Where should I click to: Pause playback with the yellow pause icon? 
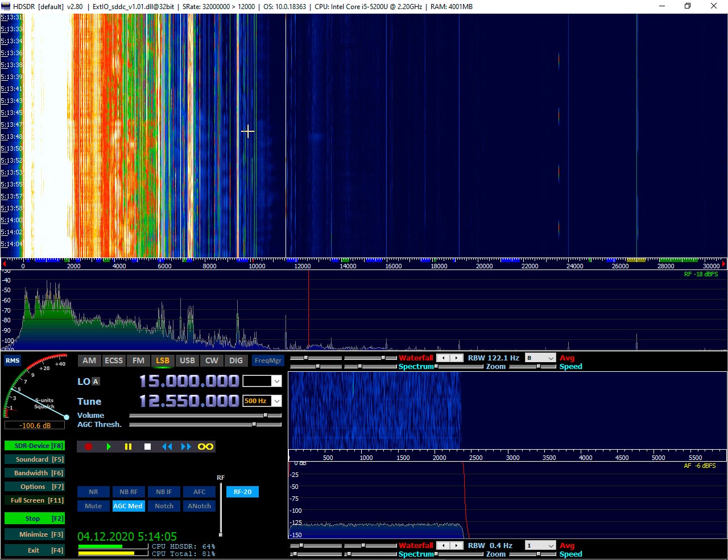128,446
